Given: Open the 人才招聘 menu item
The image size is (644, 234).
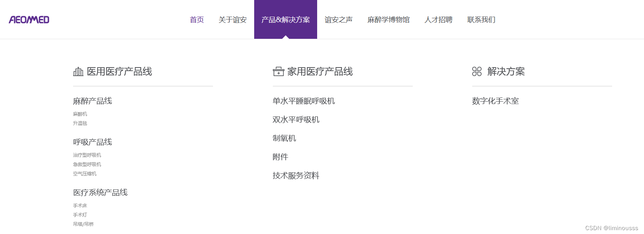Looking at the screenshot, I should tap(438, 19).
